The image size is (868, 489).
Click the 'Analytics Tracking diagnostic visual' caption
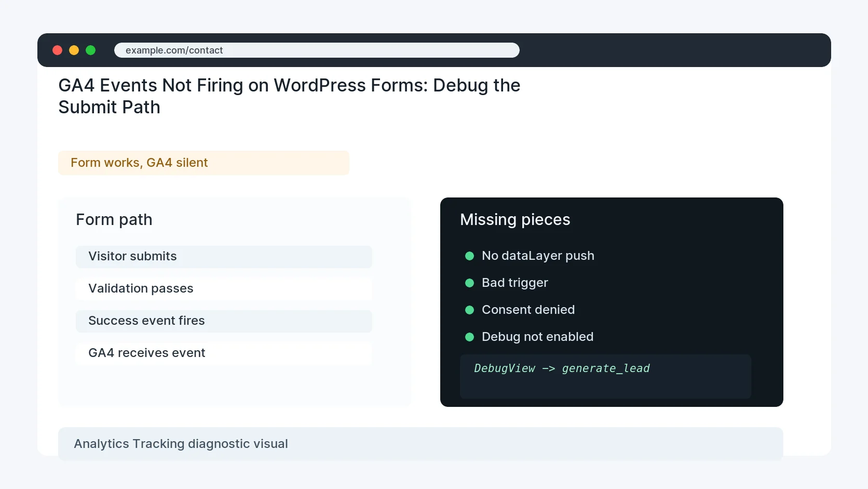421,444
